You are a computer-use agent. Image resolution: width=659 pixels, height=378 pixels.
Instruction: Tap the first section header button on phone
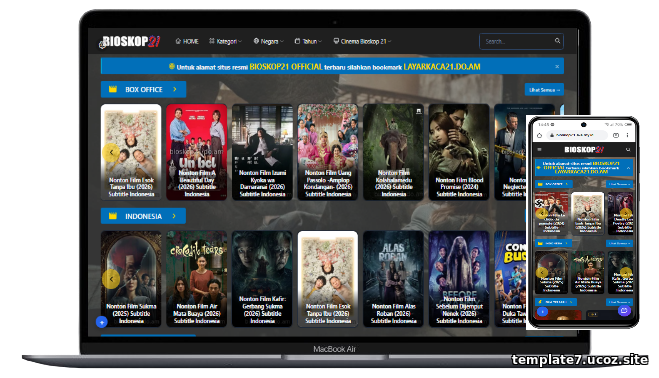[x=554, y=184]
